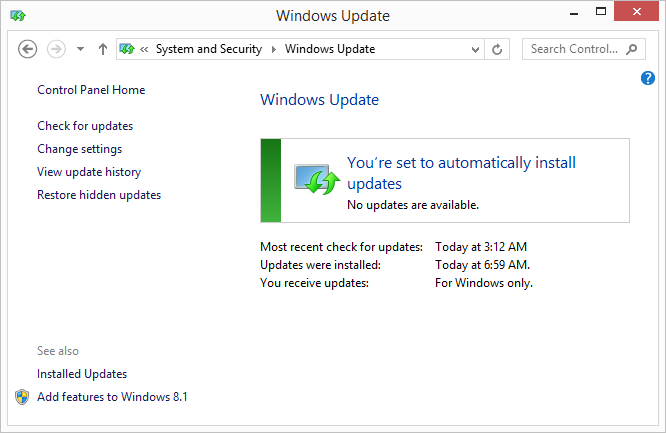The width and height of the screenshot is (666, 433).
Task: Click Check for updates
Action: coord(85,126)
